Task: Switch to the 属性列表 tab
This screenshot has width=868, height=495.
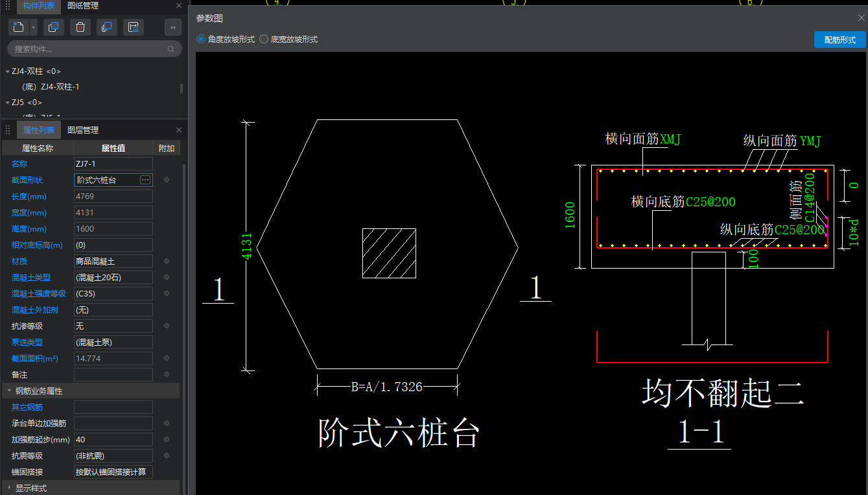Action: coord(39,130)
